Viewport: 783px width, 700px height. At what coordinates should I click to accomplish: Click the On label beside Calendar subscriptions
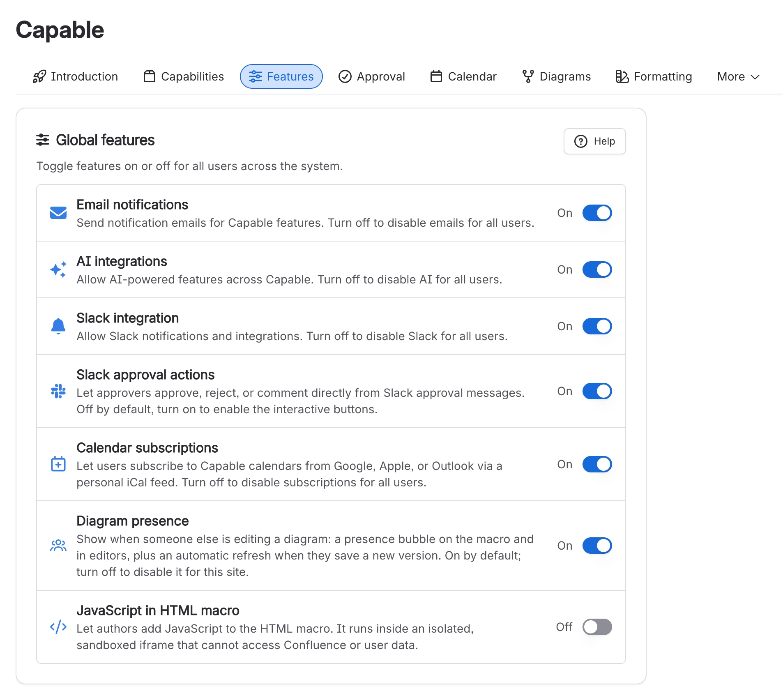pos(565,464)
